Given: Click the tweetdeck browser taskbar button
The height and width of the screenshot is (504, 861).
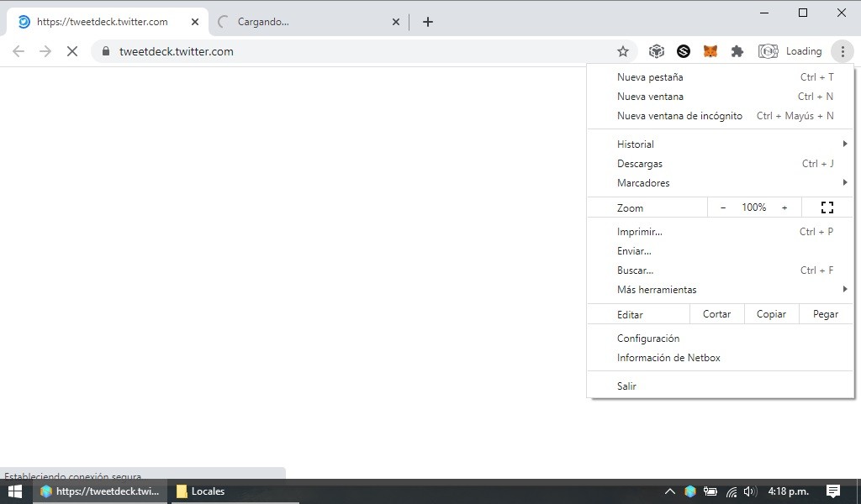Looking at the screenshot, I should click(x=100, y=491).
